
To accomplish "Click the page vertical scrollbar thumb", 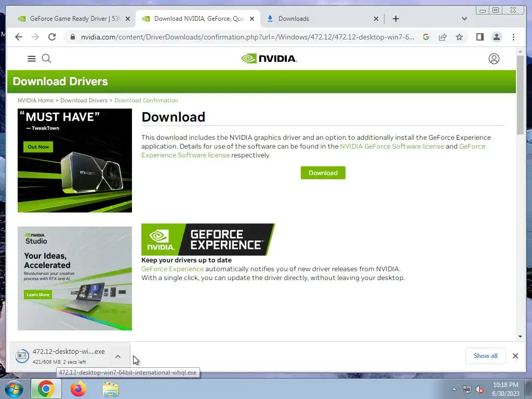I will click(520, 95).
